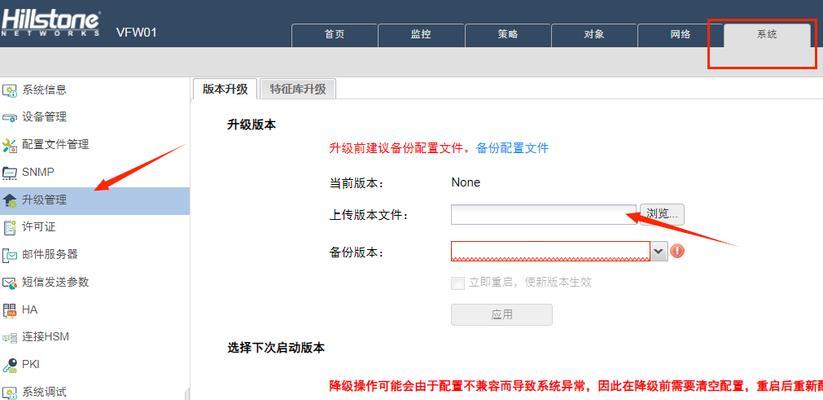Click the 系统信息 sidebar icon
Screen dimensions: 823x400
point(9,90)
